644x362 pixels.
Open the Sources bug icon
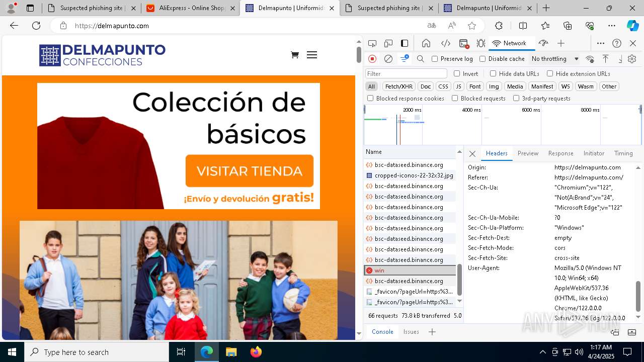[481, 43]
